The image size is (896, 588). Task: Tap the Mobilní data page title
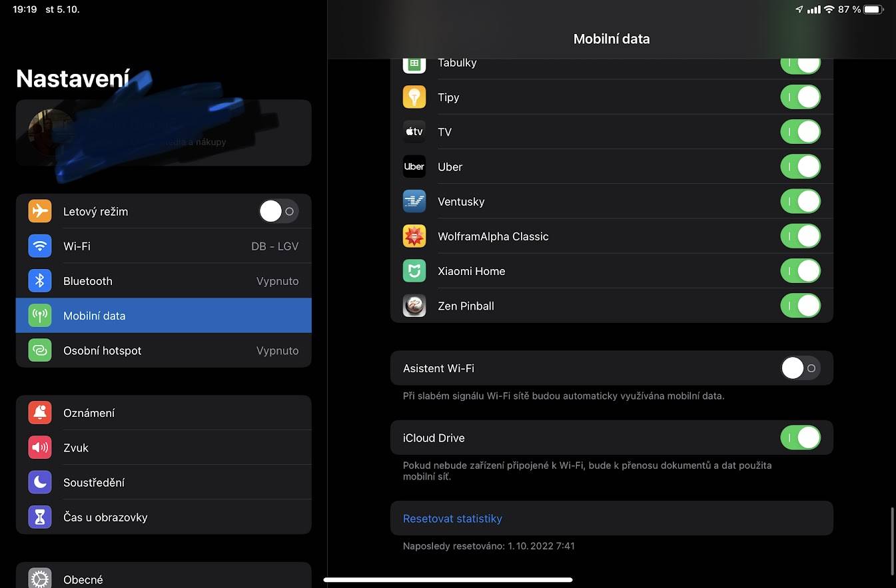[612, 39]
